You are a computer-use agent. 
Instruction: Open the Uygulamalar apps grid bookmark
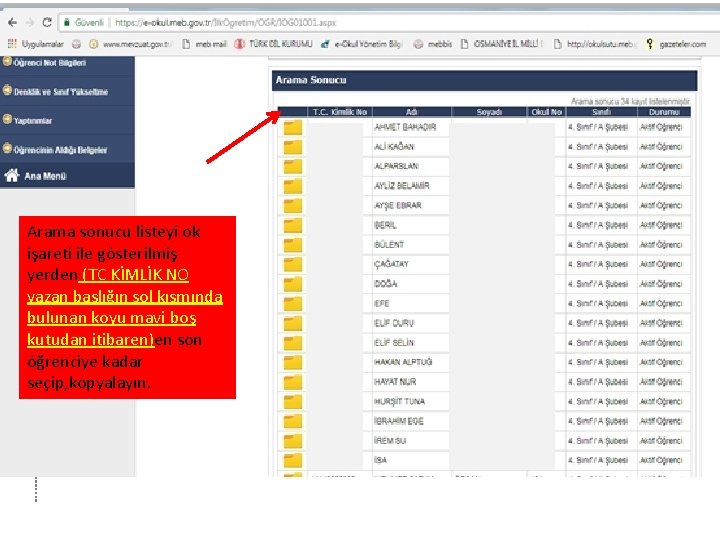36,44
